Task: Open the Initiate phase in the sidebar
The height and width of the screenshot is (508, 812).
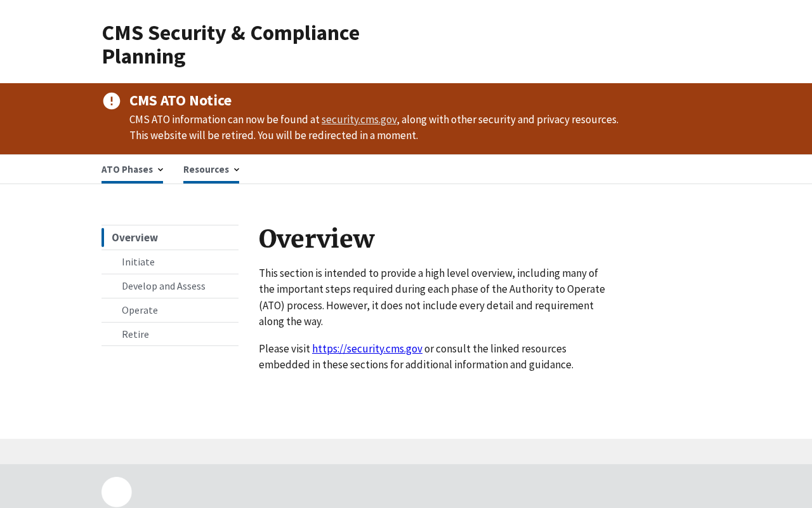Action: coord(138,262)
